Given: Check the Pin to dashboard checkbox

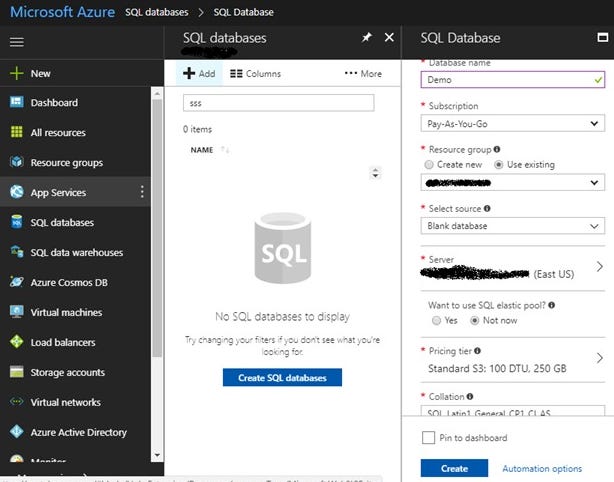Looking at the screenshot, I should 428,437.
